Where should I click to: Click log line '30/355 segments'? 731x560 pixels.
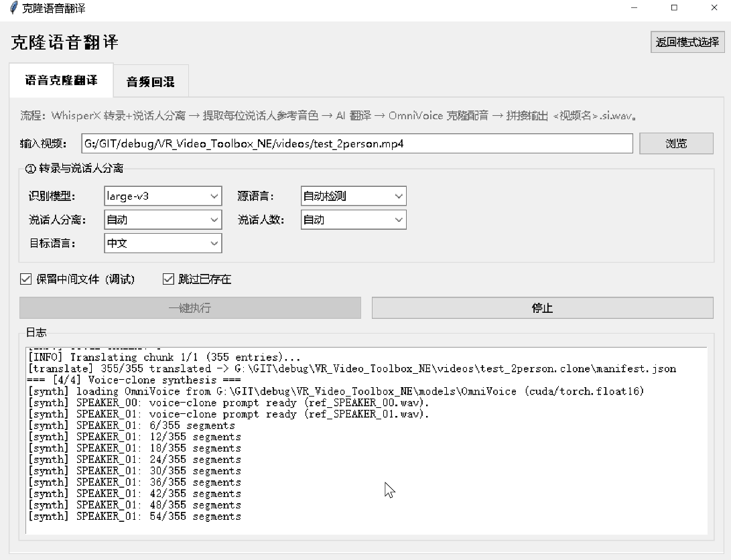click(134, 471)
